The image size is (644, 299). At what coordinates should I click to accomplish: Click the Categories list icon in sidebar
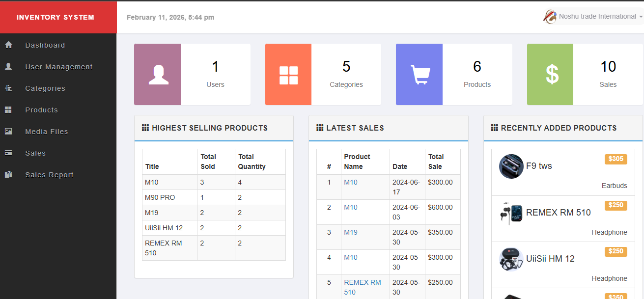(x=8, y=88)
